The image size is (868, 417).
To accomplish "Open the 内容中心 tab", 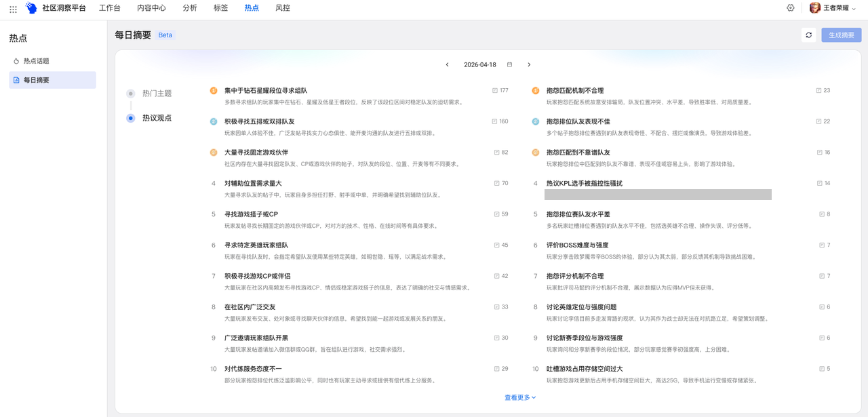I will pos(152,8).
